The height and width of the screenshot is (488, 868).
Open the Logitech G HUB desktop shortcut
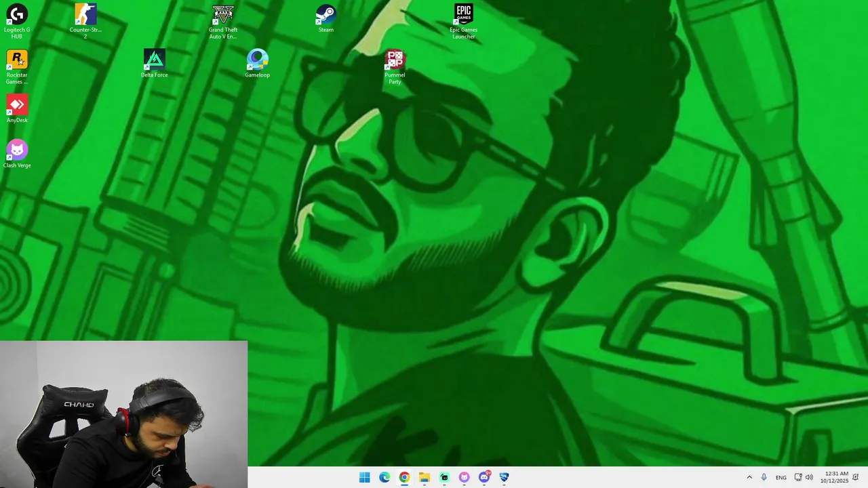click(17, 21)
